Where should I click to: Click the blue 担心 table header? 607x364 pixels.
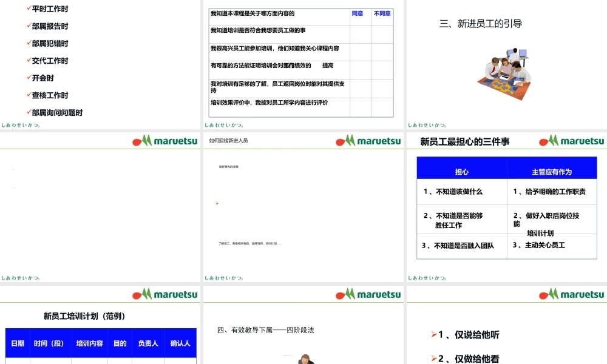pyautogui.click(x=462, y=168)
